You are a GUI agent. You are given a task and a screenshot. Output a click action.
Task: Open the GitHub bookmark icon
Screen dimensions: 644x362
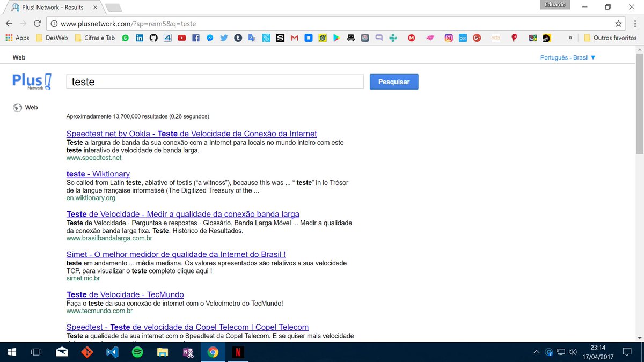153,38
